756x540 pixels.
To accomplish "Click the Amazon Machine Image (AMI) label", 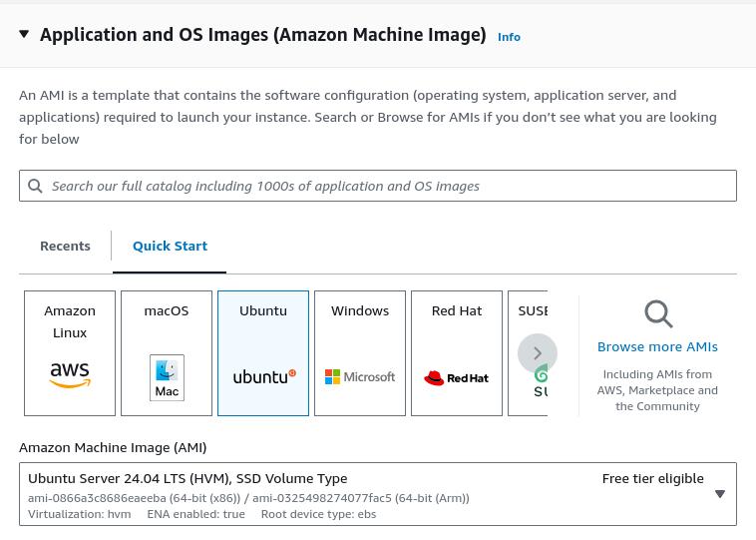I will point(113,448).
